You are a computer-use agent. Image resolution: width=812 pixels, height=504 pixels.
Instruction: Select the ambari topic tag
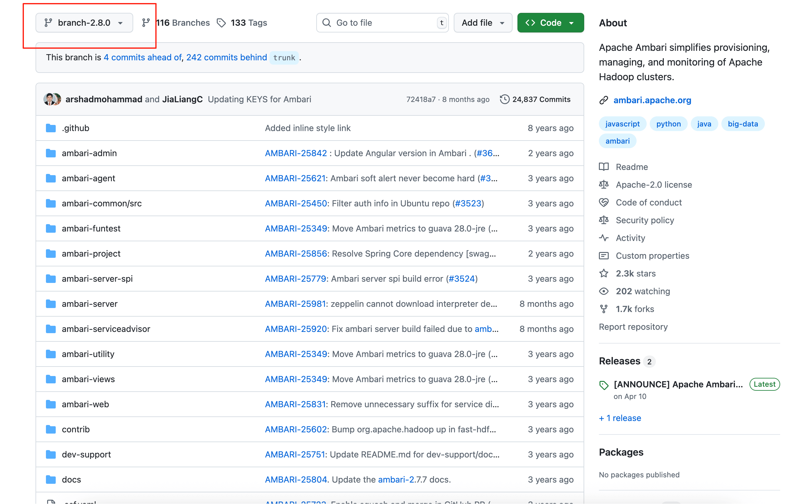tap(617, 141)
